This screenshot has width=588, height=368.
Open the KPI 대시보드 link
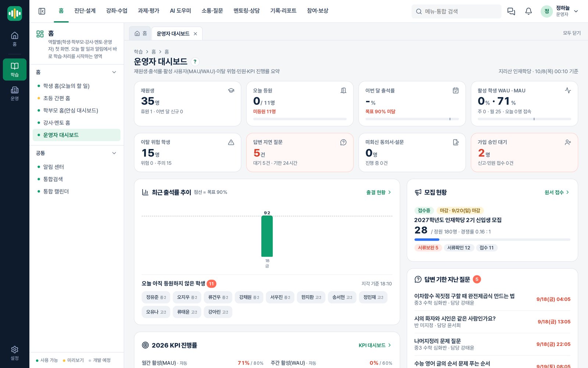pyautogui.click(x=375, y=345)
